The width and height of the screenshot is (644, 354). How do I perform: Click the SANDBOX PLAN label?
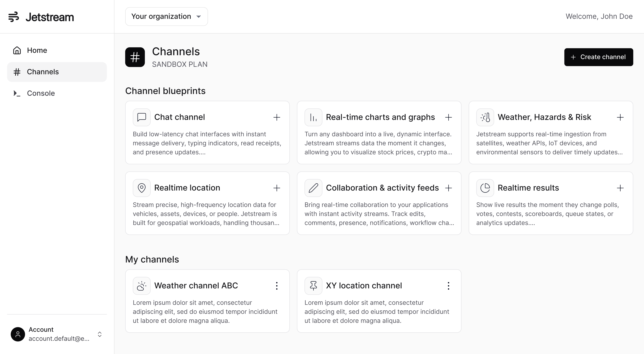pyautogui.click(x=180, y=64)
